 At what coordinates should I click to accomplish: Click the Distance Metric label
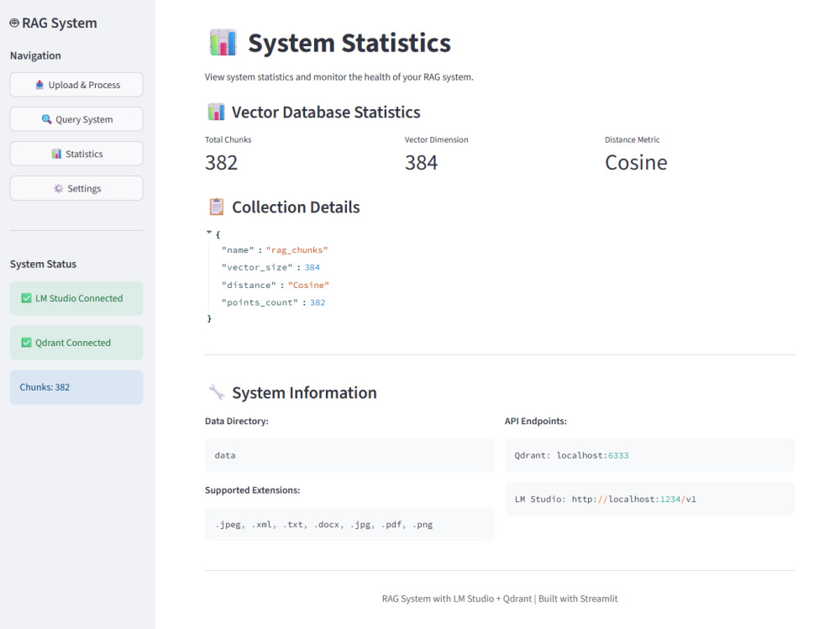pos(633,140)
